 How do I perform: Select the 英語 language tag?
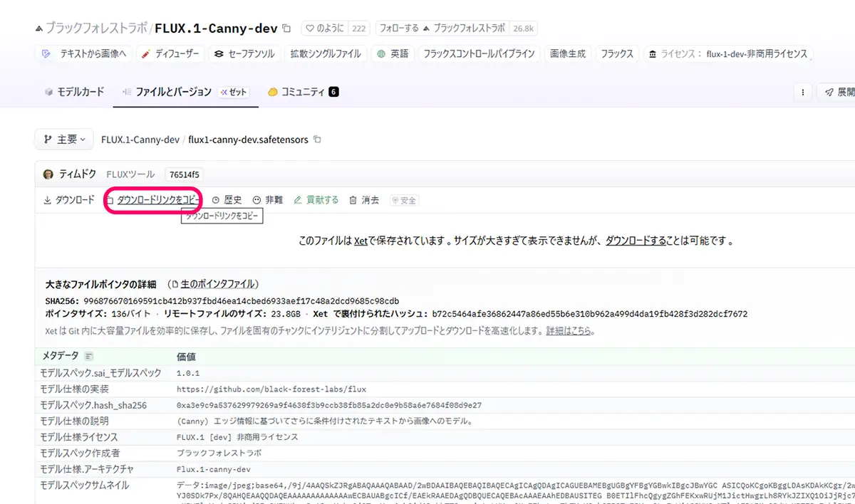[393, 53]
